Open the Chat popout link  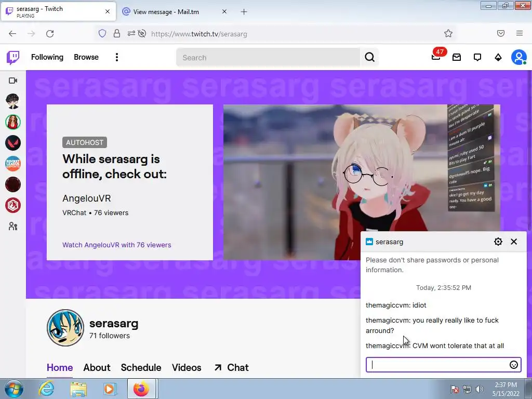click(231, 367)
